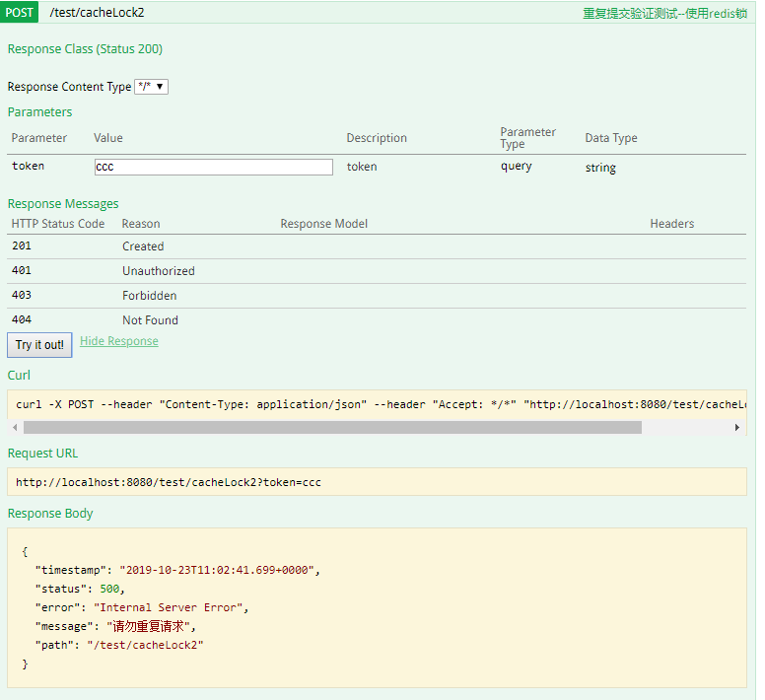Click the 请勿重复请求 message value
Image resolution: width=765 pixels, height=700 pixels.
click(148, 626)
